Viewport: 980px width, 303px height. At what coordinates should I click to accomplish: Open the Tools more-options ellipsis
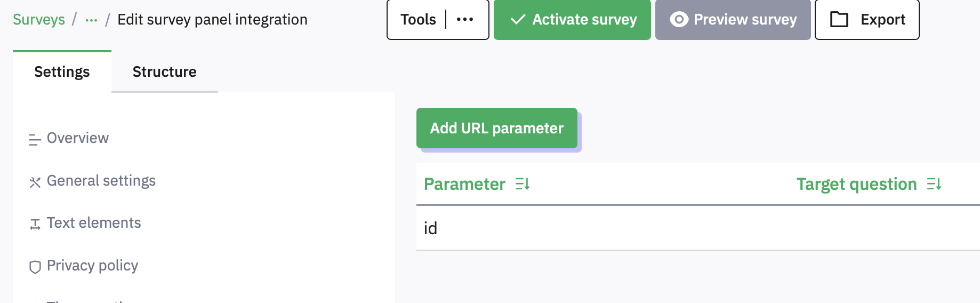[465, 20]
